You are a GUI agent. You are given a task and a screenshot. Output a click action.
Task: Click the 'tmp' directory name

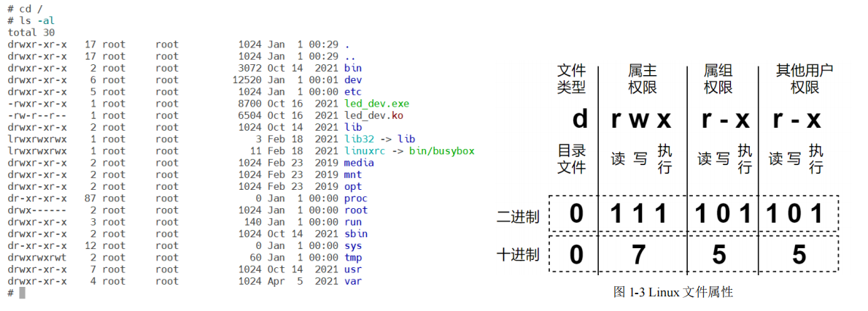(352, 258)
